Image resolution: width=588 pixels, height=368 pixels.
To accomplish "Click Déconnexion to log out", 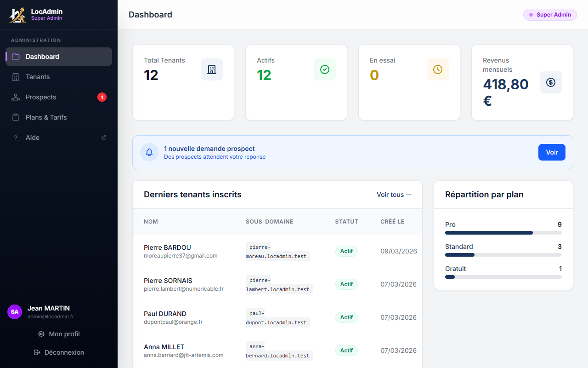I will [59, 352].
